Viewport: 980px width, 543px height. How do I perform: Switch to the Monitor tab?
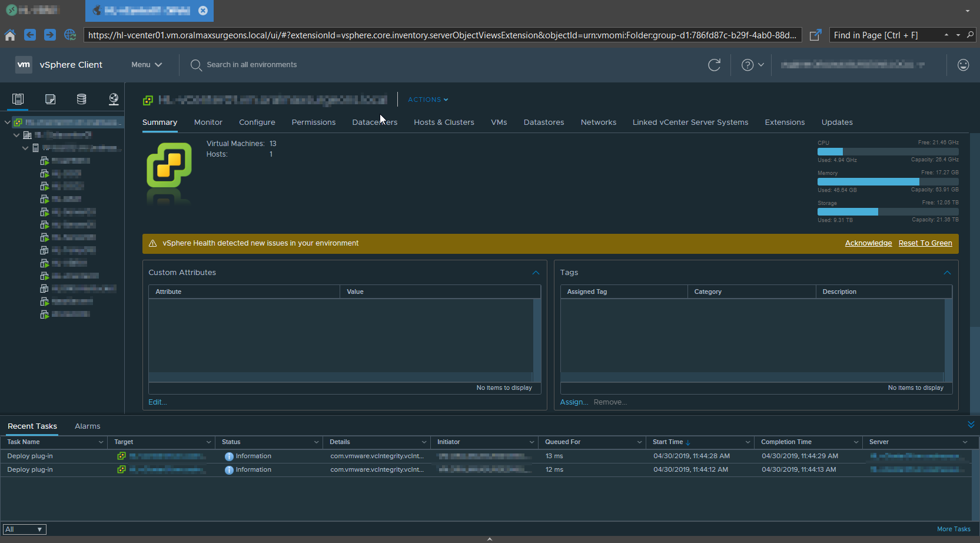(x=208, y=122)
